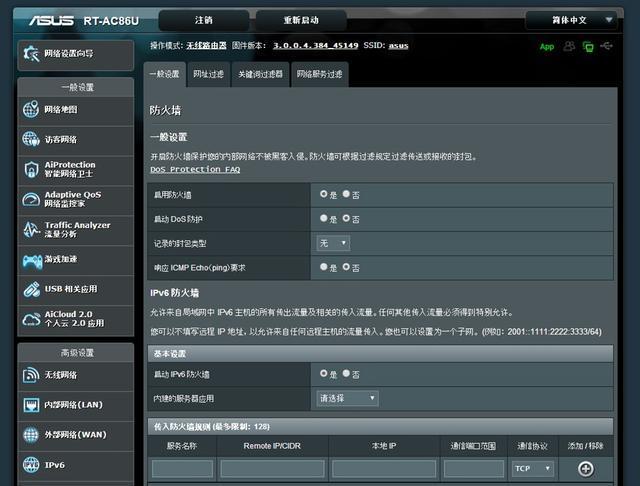Select Yes for enable DoS protection
Viewport: 640px width, 486px height.
tap(324, 218)
